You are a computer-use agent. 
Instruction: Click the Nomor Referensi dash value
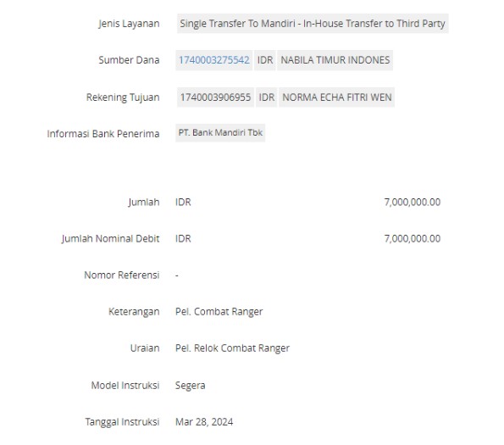coord(177,275)
